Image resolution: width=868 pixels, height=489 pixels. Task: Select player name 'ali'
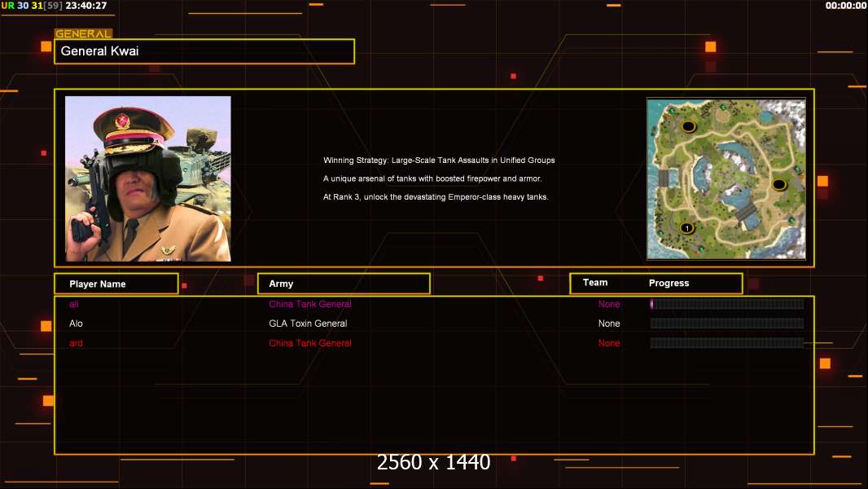[x=73, y=304]
